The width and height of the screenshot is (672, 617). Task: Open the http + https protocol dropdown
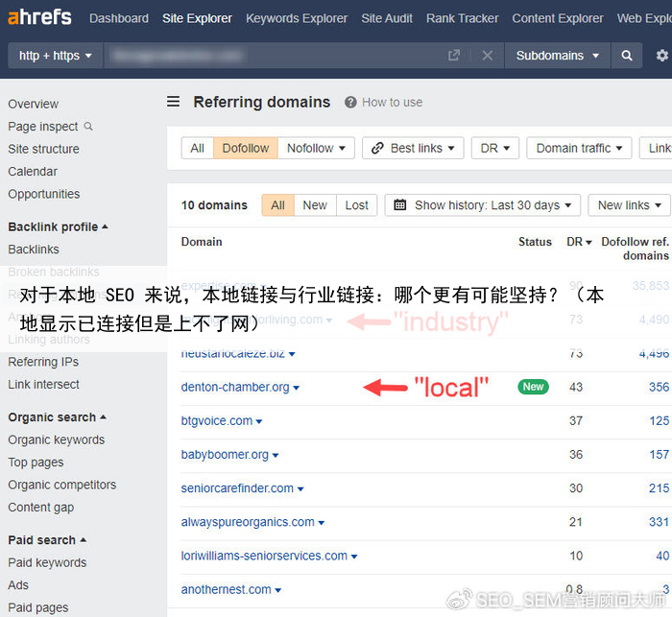[56, 56]
